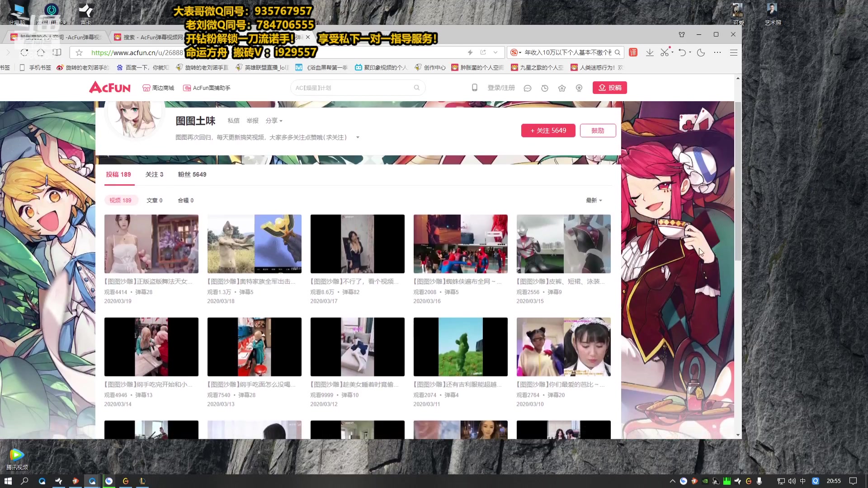Viewport: 868px width, 488px height.
Task: Click the scissors screenshot tool icon
Action: pos(664,52)
